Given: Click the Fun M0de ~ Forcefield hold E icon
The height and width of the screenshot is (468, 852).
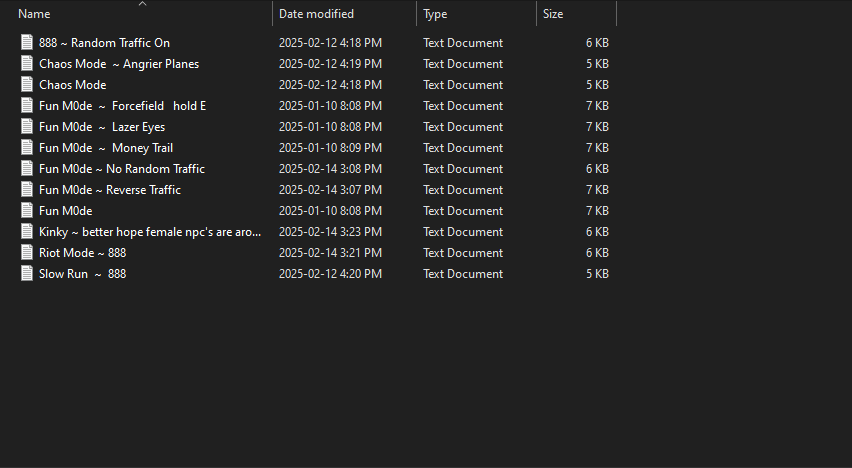Looking at the screenshot, I should point(27,105).
